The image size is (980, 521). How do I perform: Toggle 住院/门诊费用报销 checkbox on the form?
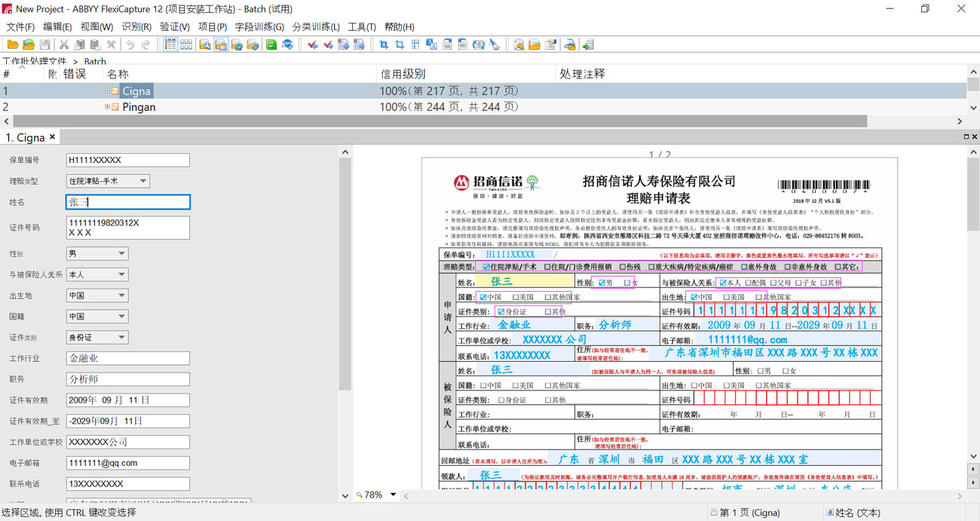point(547,267)
